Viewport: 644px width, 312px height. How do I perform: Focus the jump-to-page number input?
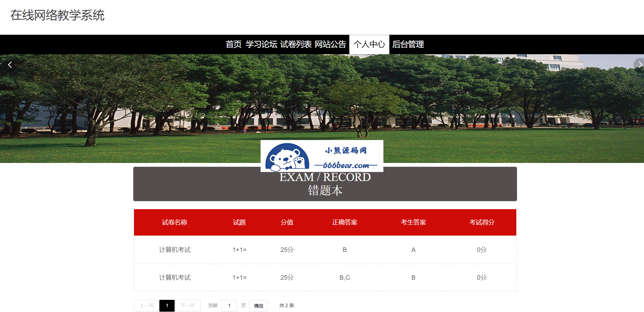tap(229, 306)
